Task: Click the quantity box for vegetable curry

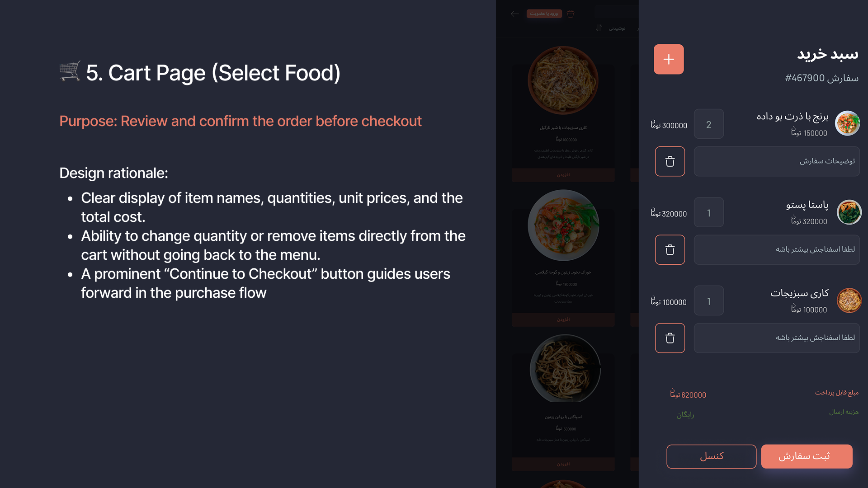Action: [708, 301]
